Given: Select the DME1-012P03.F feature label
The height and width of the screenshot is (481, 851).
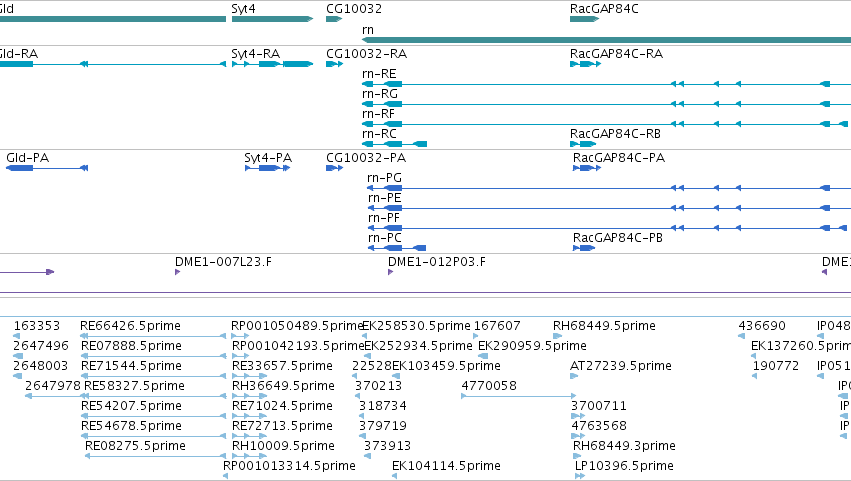Looking at the screenshot, I should [x=436, y=262].
